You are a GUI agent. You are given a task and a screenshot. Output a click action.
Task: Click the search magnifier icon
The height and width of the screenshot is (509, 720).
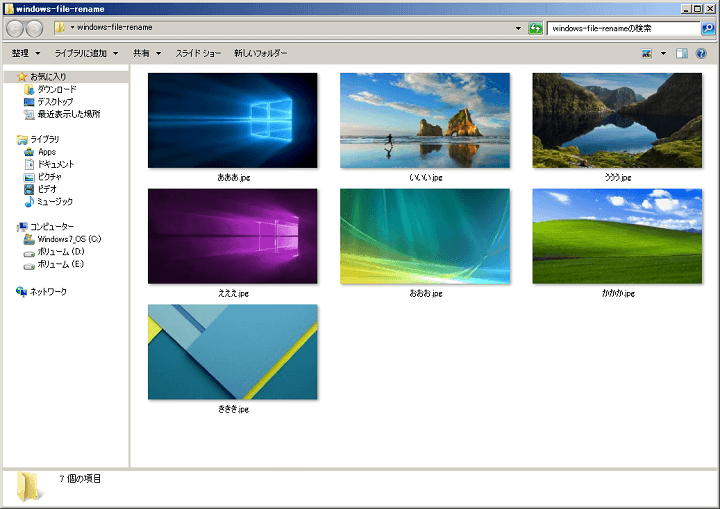708,28
